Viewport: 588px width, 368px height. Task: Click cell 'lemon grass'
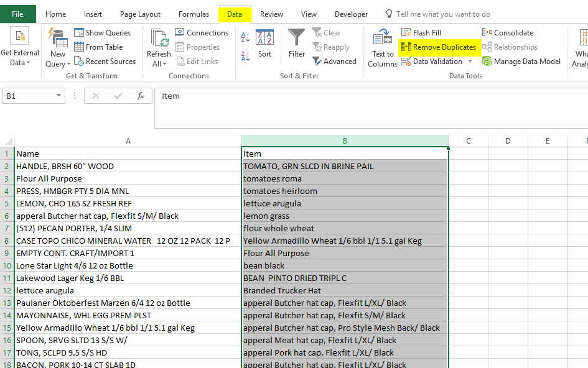345,216
